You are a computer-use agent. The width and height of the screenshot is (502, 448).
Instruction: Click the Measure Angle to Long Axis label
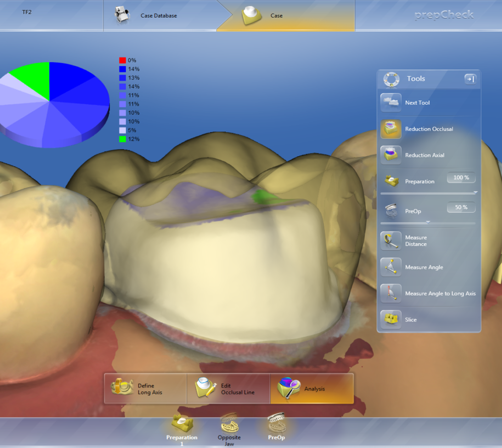pyautogui.click(x=440, y=293)
